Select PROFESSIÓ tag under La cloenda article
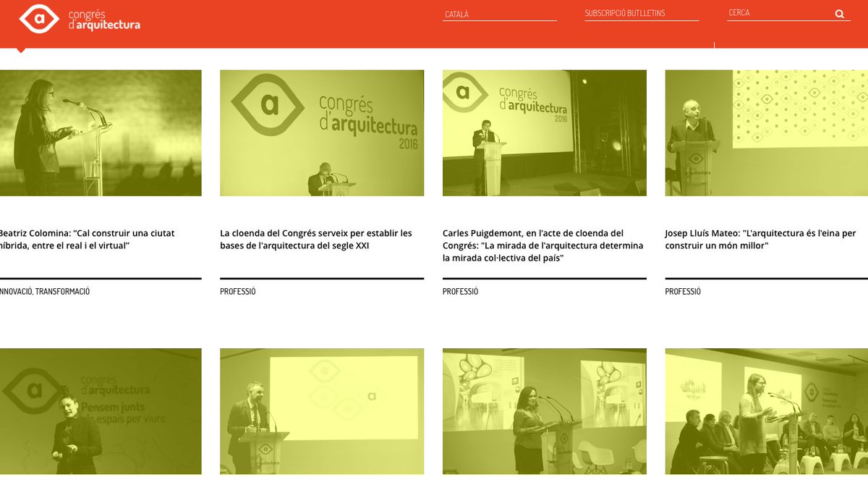The image size is (868, 480). coord(238,292)
